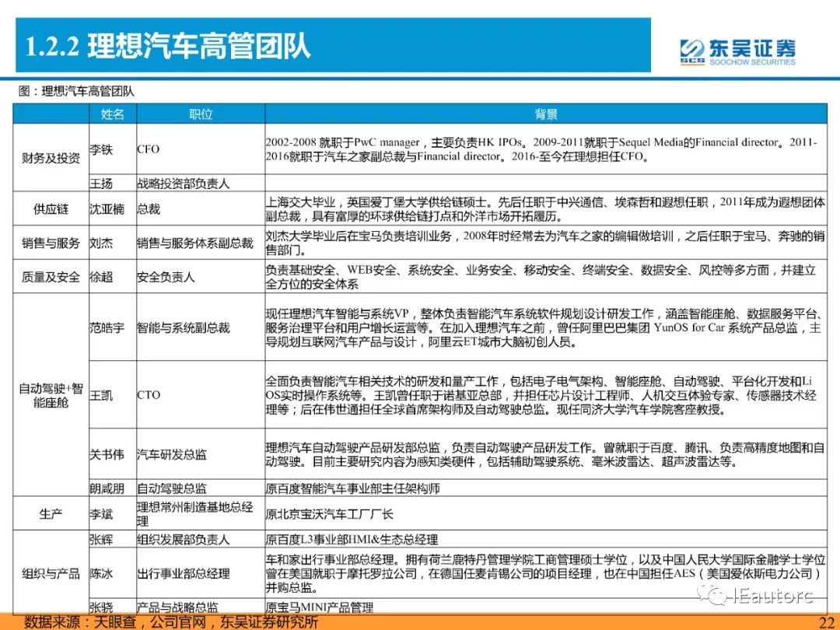840x630 pixels.
Task: Select the 战略投资部负责人 position cell
Action: coord(201,184)
